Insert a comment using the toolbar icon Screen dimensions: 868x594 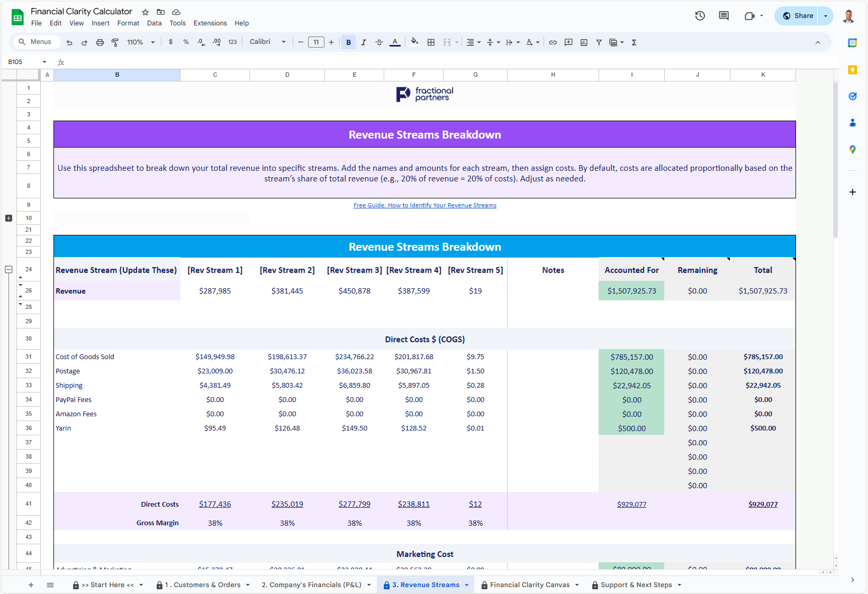[568, 42]
